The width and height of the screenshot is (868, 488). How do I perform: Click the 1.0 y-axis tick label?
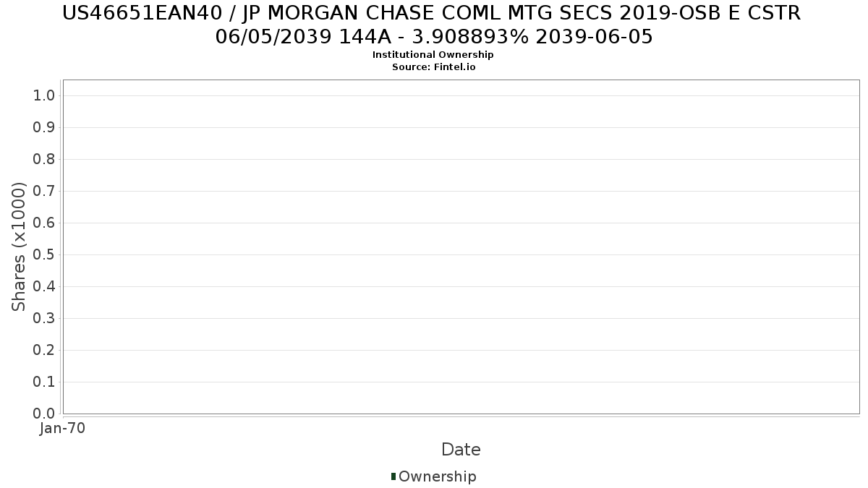tap(45, 96)
